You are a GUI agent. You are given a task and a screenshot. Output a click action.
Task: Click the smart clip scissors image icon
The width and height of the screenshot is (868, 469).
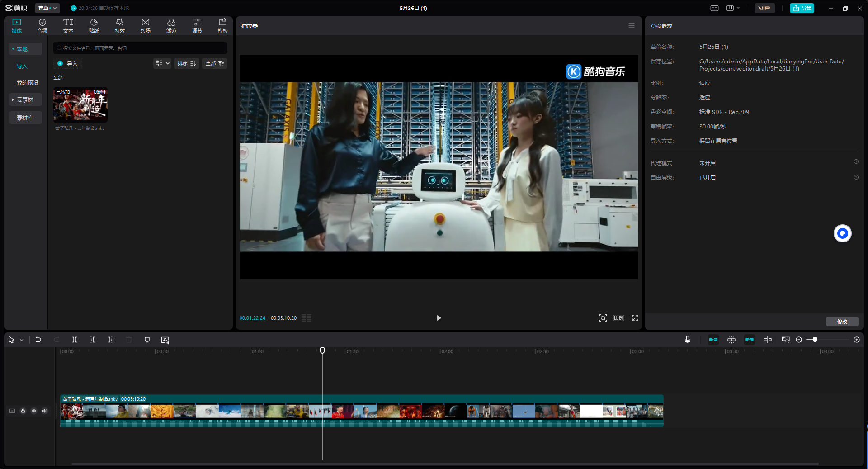(165, 340)
